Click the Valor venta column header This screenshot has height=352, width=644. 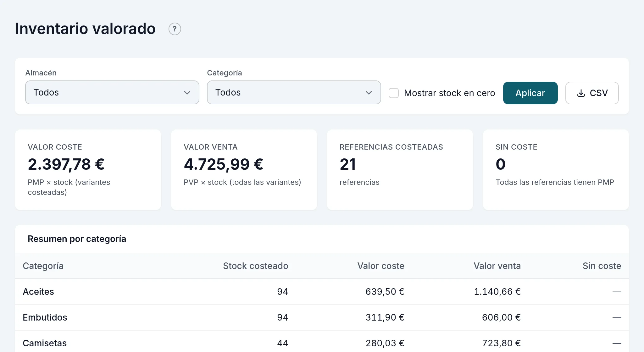click(497, 266)
